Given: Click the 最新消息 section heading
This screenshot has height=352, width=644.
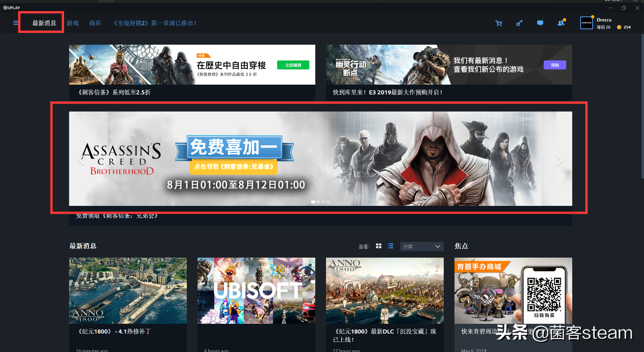Looking at the screenshot, I should point(83,246).
